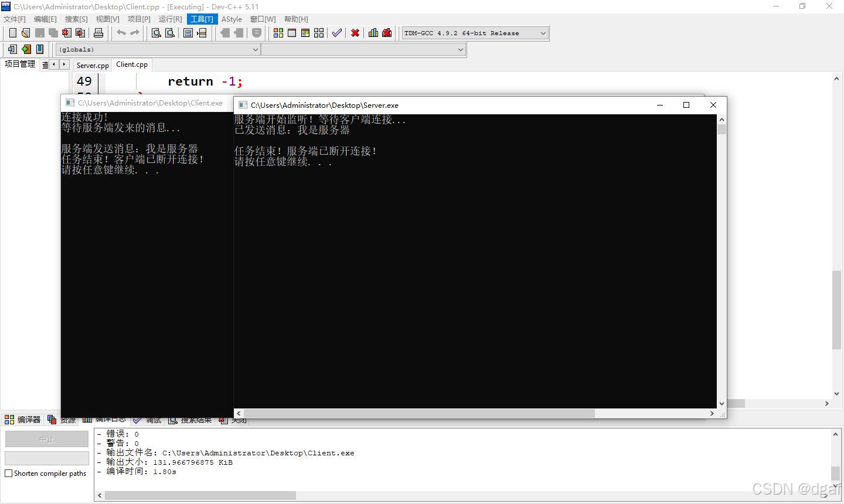Open the empty members dropdown beside (globals)
Screen dimensions: 844x504
[363, 50]
